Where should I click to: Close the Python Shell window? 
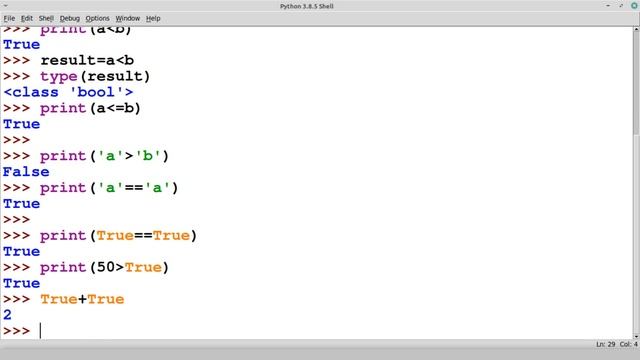click(634, 6)
